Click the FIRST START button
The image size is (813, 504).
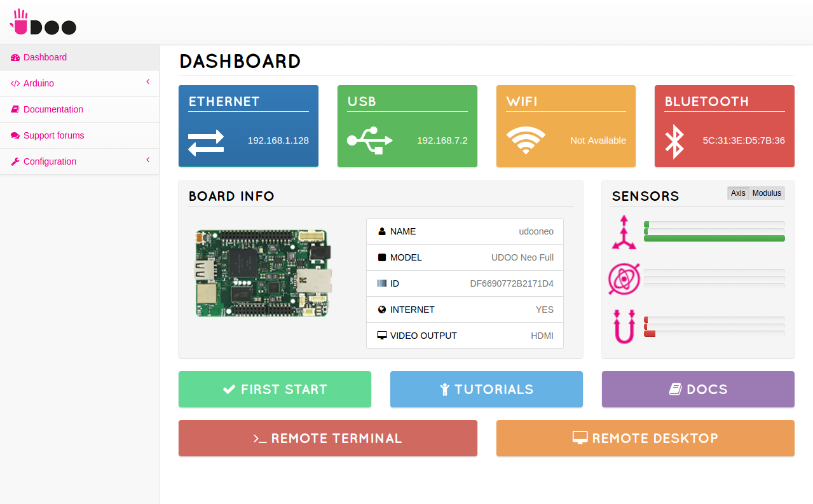(x=275, y=390)
